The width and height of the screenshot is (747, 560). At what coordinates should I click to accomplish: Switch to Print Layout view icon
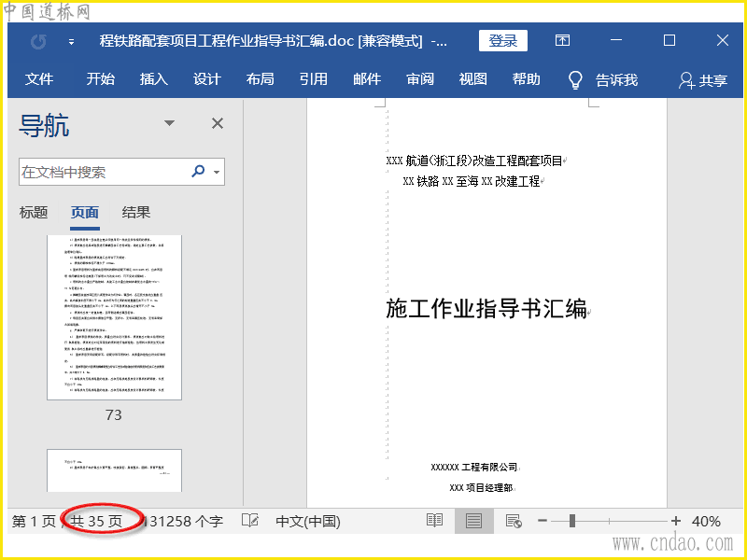(x=473, y=521)
